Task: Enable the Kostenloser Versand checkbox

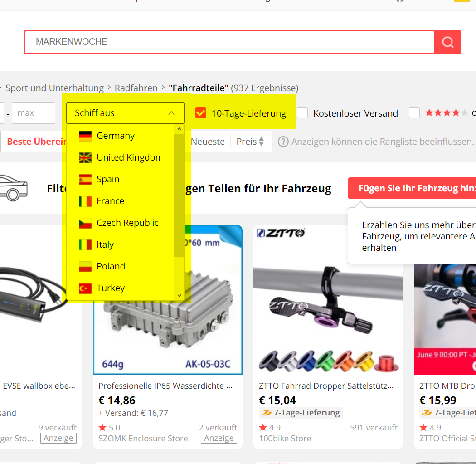Action: [x=302, y=113]
